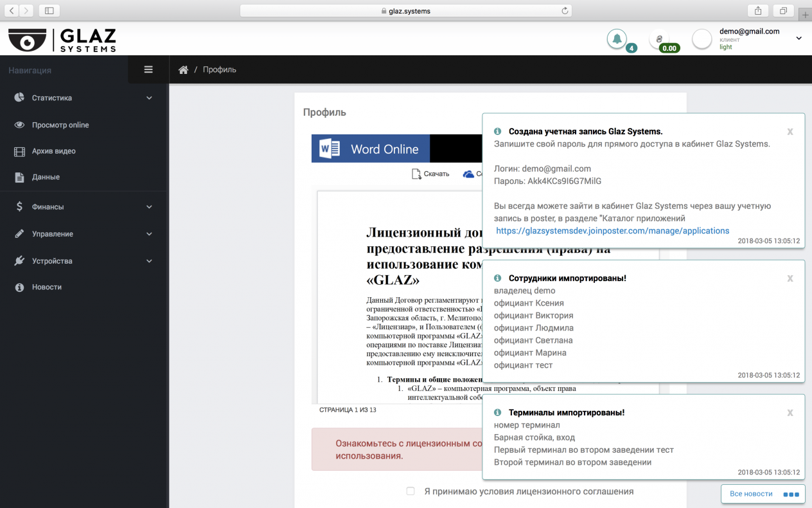The height and width of the screenshot is (508, 812).
Task: Check the license agreement acceptance checkbox
Action: pyautogui.click(x=410, y=491)
